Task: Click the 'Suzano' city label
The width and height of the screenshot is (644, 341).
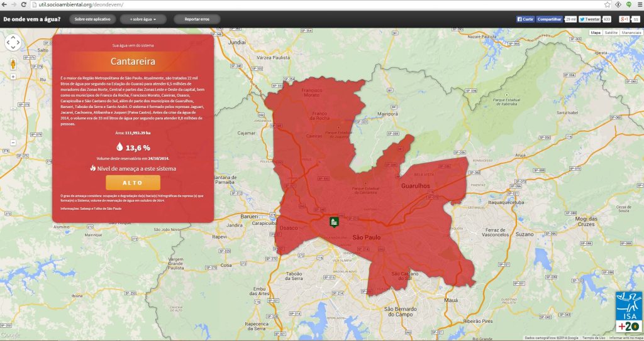Action: click(525, 234)
